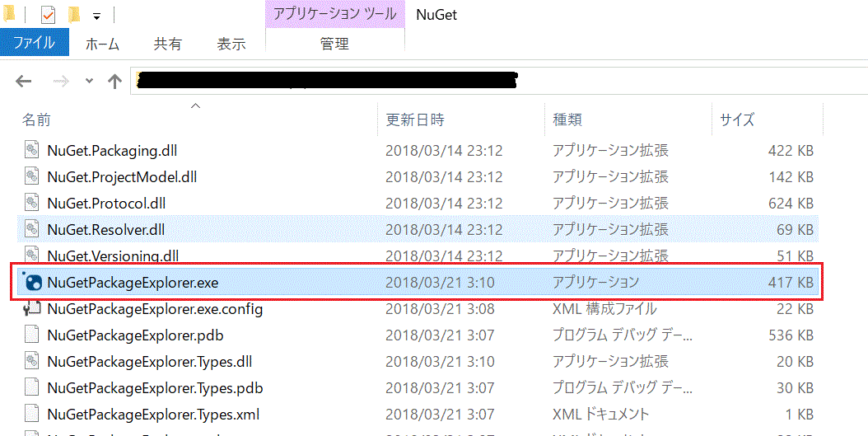Click the NuGetPackageExplorer.exe application icon
This screenshot has height=436, width=868.
point(31,283)
